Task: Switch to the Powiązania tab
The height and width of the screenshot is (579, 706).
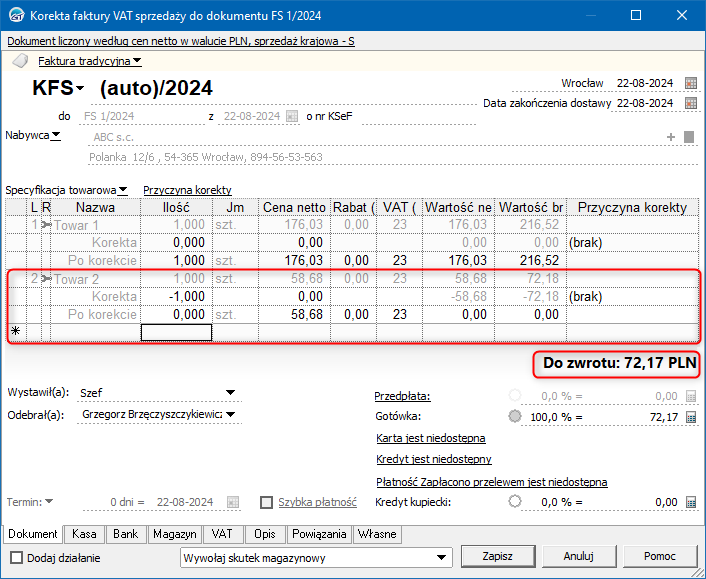Action: click(319, 534)
